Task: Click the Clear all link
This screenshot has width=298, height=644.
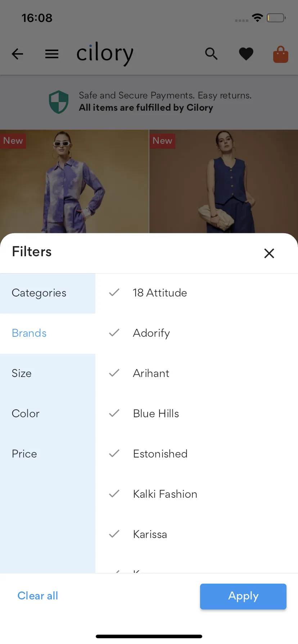Action: 38,596
